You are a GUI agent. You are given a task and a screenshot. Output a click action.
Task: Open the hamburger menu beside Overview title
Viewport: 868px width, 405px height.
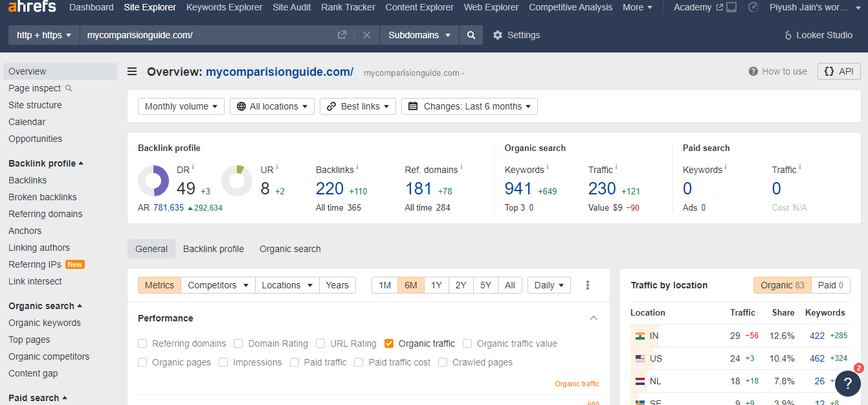132,71
